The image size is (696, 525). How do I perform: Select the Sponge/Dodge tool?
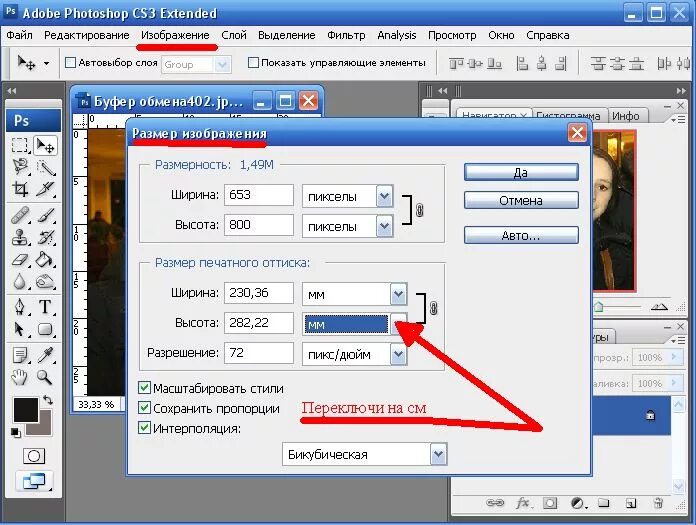[x=45, y=281]
